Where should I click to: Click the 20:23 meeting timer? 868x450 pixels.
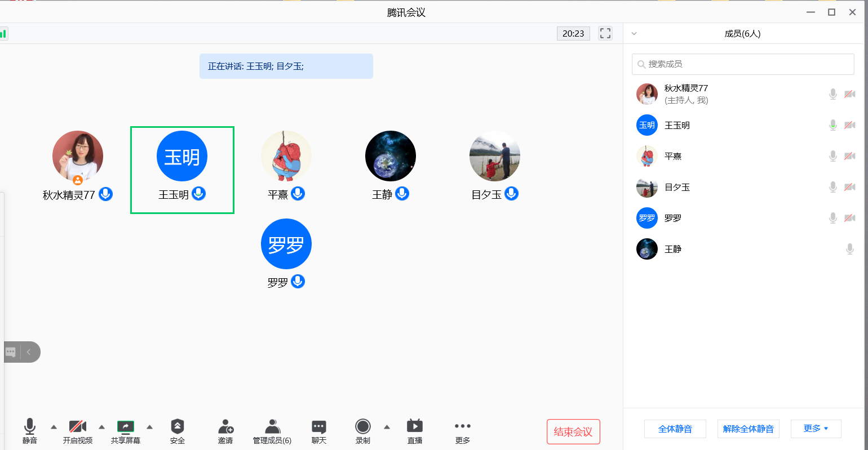pos(573,33)
